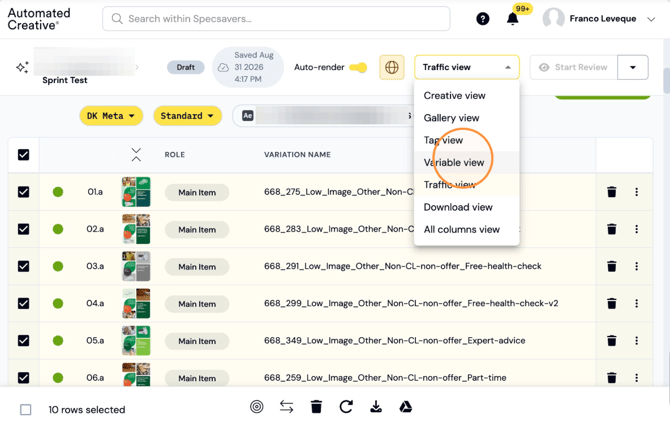670x427 pixels.
Task: Click the Main Item role of row 01.a
Action: tap(197, 192)
